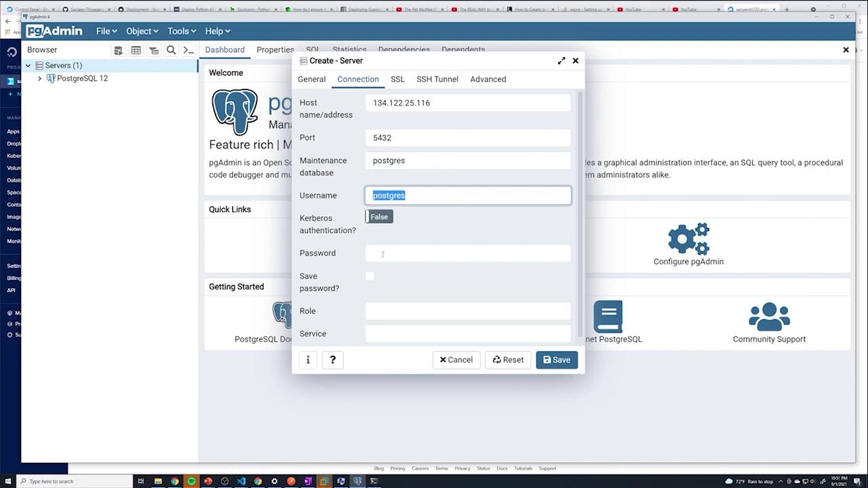Collapse the Servers tree node
This screenshot has width=868, height=488.
coord(28,66)
